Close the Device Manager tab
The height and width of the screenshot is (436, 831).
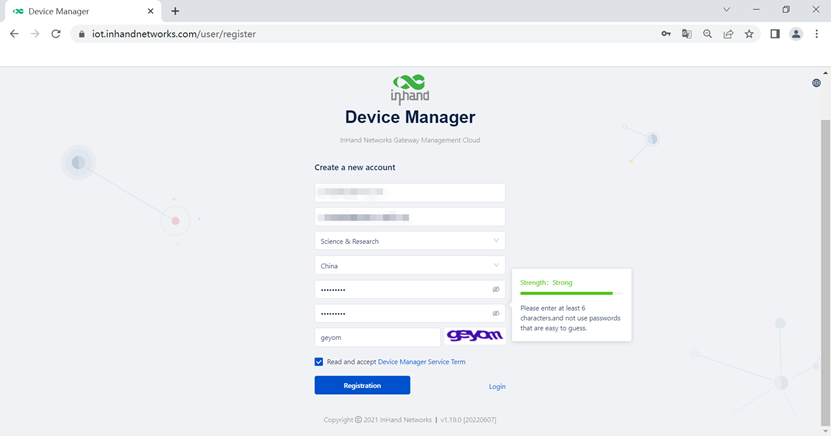(x=151, y=11)
